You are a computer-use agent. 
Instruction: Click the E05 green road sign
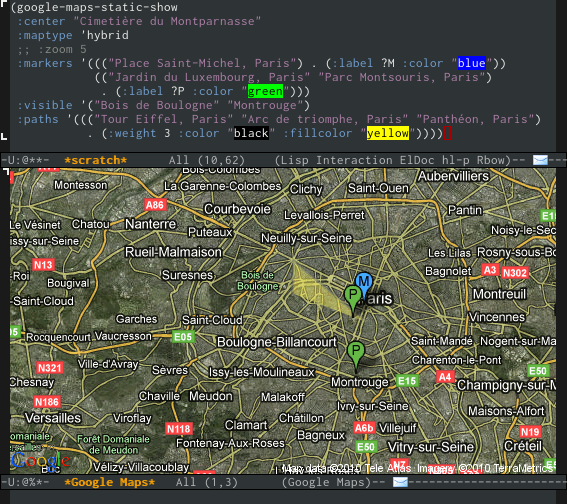pyautogui.click(x=183, y=337)
